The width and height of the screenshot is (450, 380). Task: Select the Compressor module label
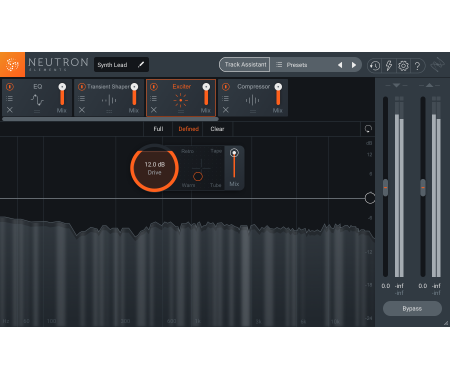[253, 87]
